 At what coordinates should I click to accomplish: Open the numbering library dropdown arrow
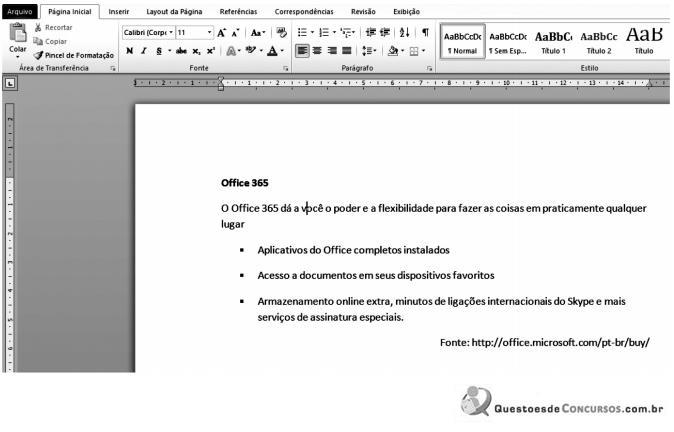coord(334,33)
